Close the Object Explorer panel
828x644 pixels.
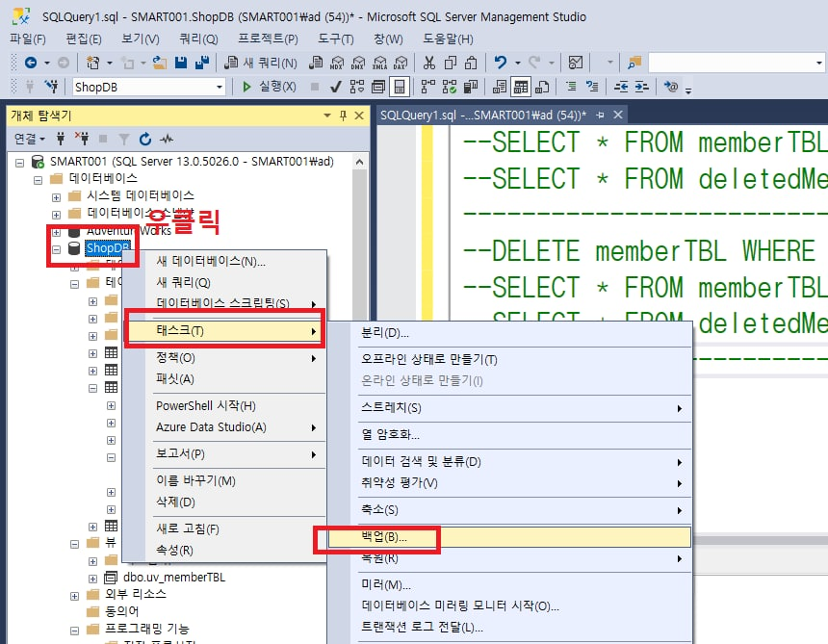pos(359,116)
